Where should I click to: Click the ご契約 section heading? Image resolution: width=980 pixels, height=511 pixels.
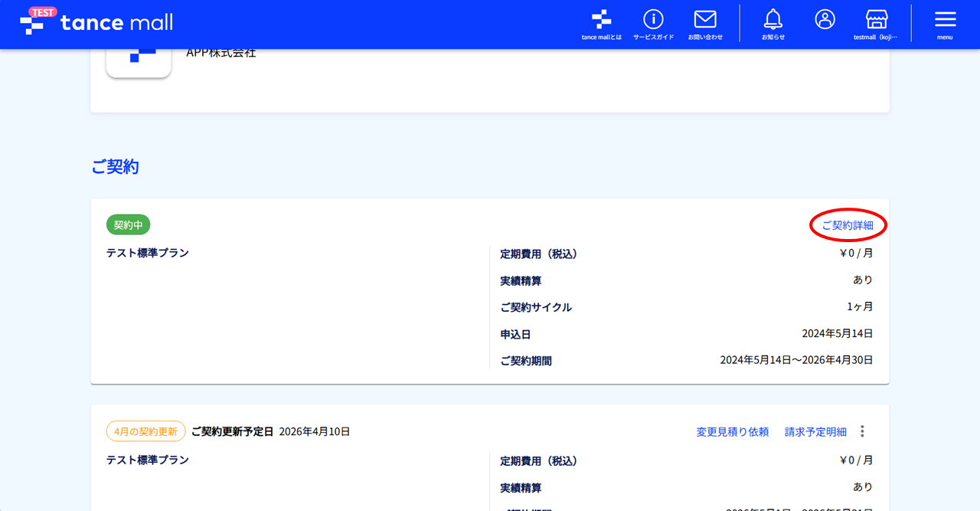click(115, 167)
